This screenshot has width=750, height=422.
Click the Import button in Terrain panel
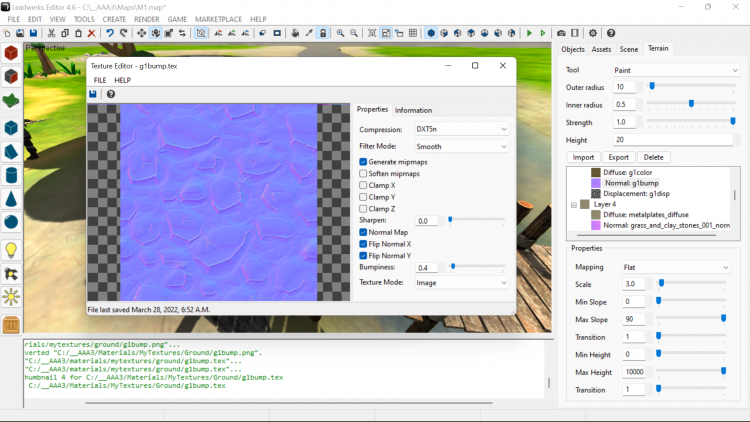(x=584, y=157)
